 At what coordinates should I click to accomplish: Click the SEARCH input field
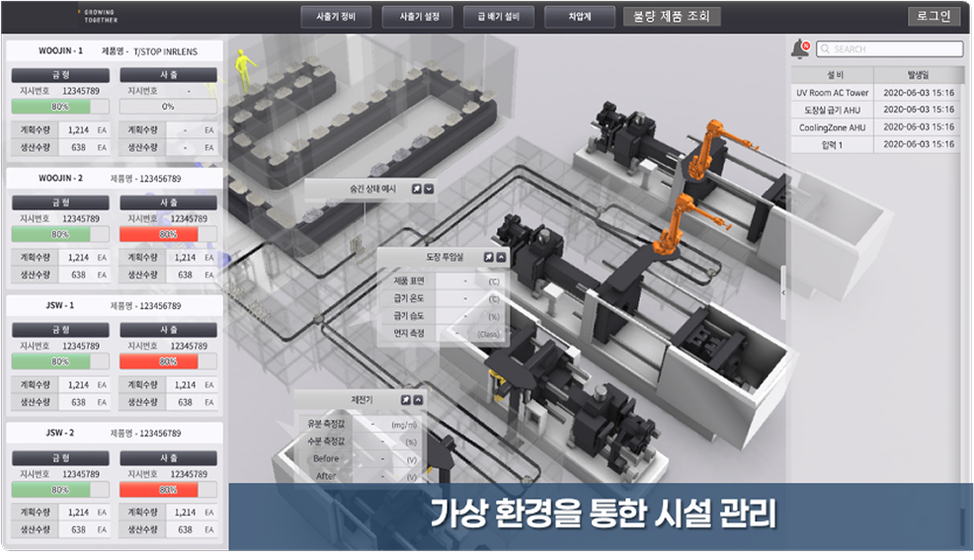tap(894, 49)
